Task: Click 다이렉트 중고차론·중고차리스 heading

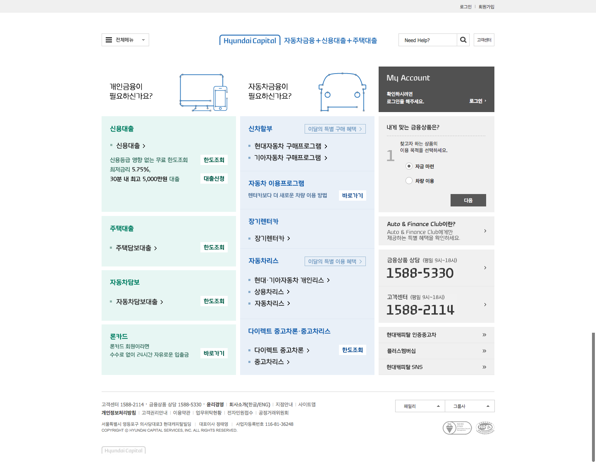Action: [289, 331]
